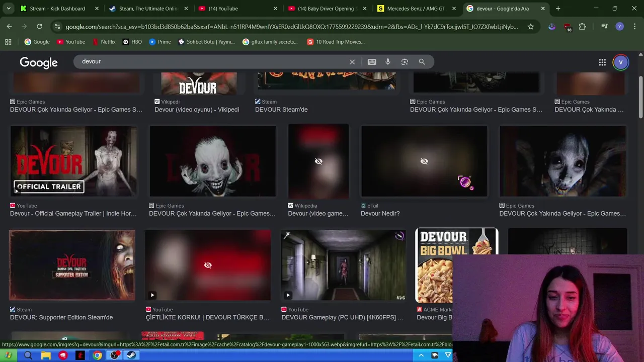
Task: Open the tab search dropdown arrow
Action: coord(9,9)
